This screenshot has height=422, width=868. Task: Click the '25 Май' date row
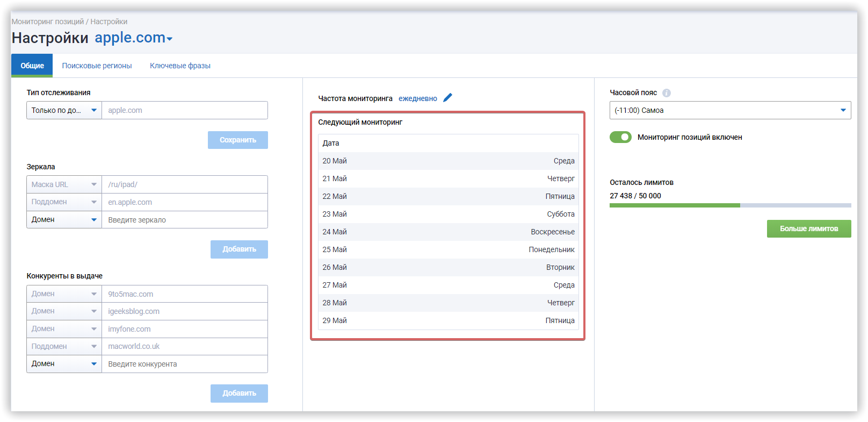449,249
